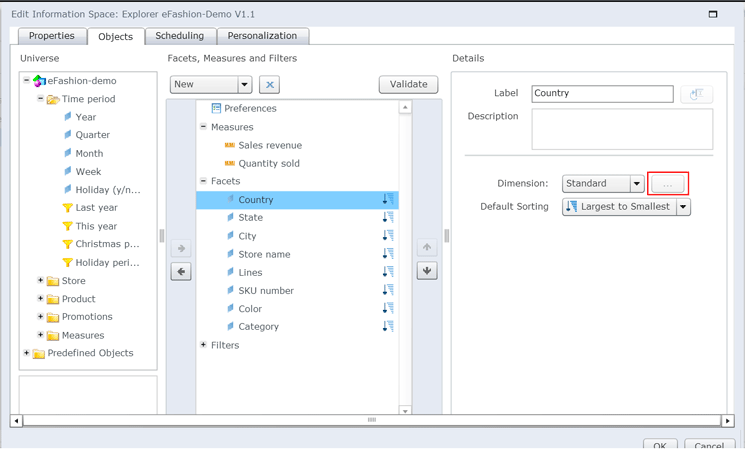This screenshot has width=745, height=449.
Task: Collapse the Measures section
Action: (203, 127)
